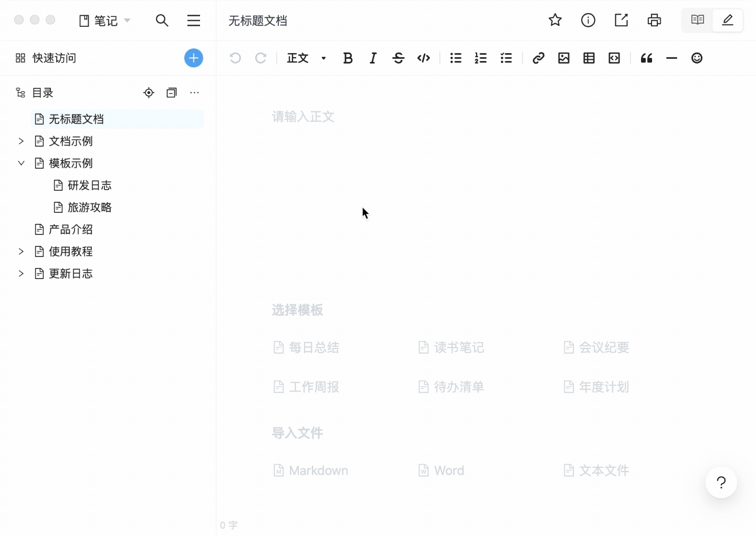Open the 模板示例 document

tap(70, 163)
